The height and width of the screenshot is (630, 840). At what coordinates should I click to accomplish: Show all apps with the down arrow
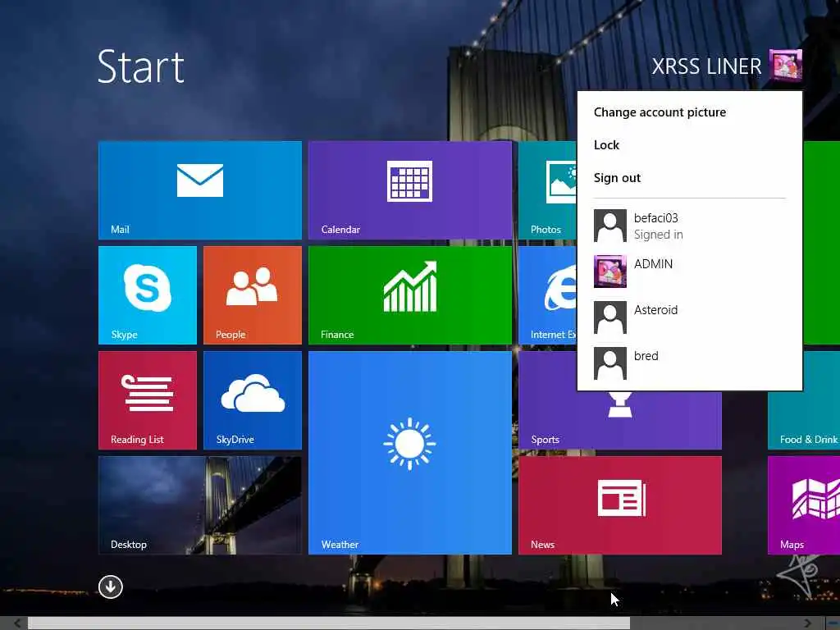(111, 587)
